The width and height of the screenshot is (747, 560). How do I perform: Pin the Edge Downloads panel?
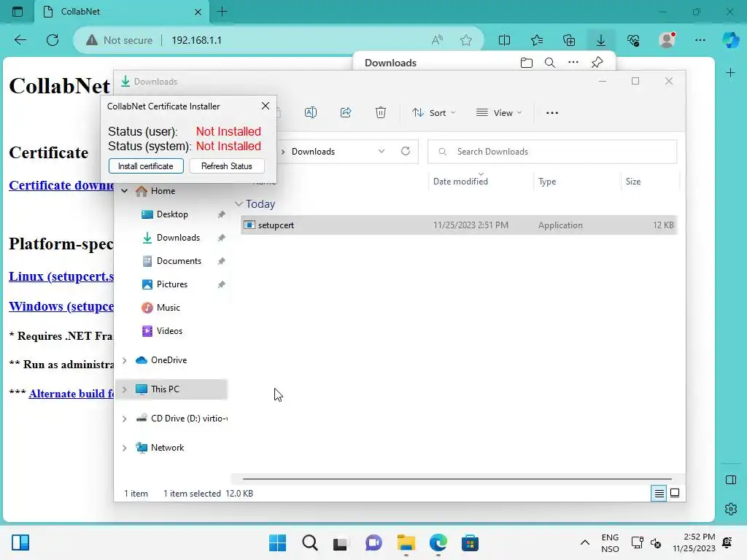pos(597,63)
